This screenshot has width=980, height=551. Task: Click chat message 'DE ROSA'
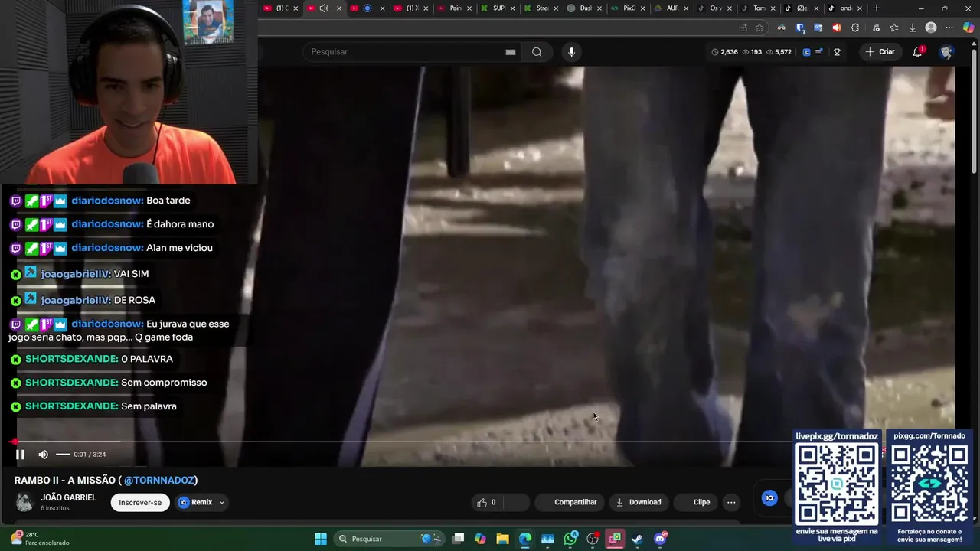135,300
